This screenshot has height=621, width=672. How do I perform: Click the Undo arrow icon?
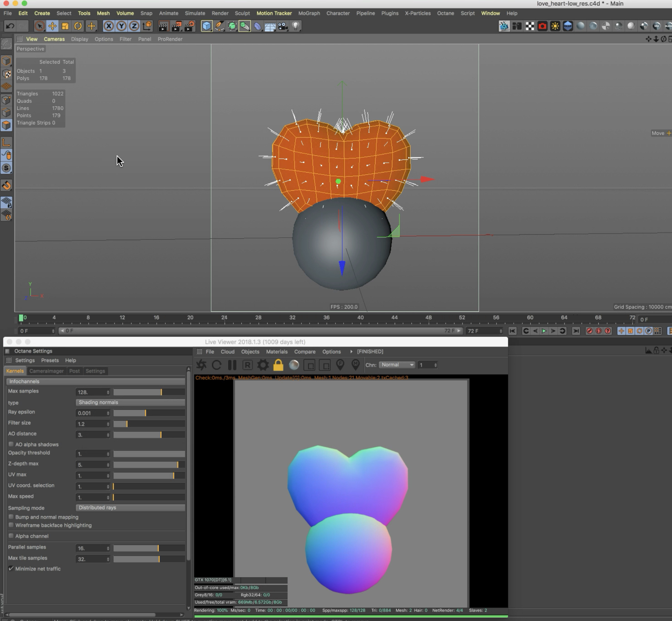(10, 26)
